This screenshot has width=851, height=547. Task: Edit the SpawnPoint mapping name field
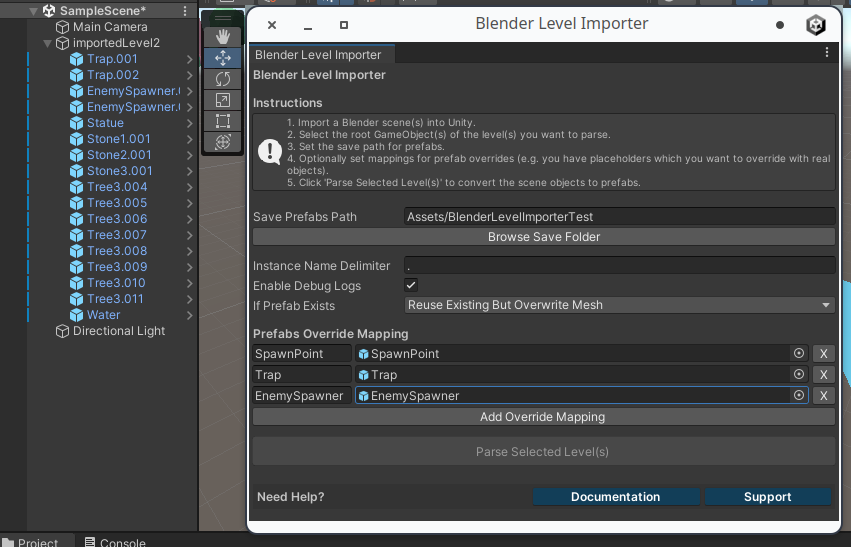[x=302, y=353]
